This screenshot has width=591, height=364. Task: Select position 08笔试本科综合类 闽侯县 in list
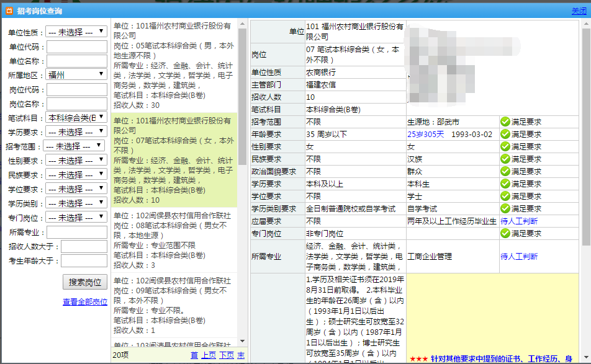point(174,240)
